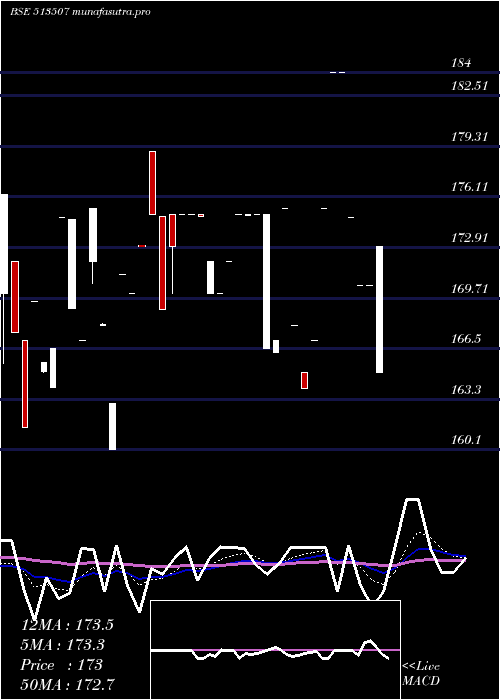Click the 50MA : 172.7 readout
500x700 pixels.
(x=67, y=685)
